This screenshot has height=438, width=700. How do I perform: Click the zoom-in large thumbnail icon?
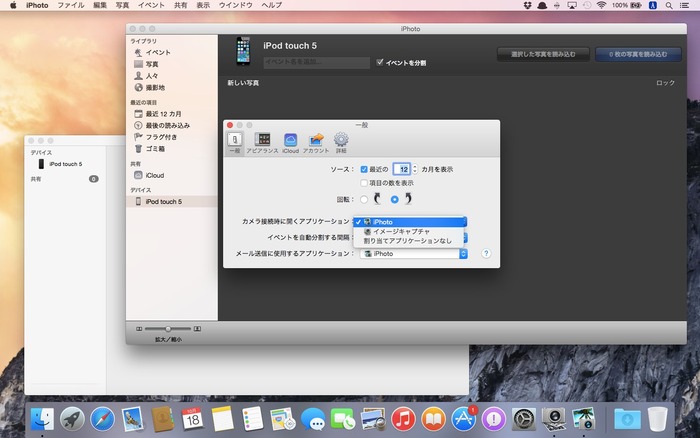197,329
